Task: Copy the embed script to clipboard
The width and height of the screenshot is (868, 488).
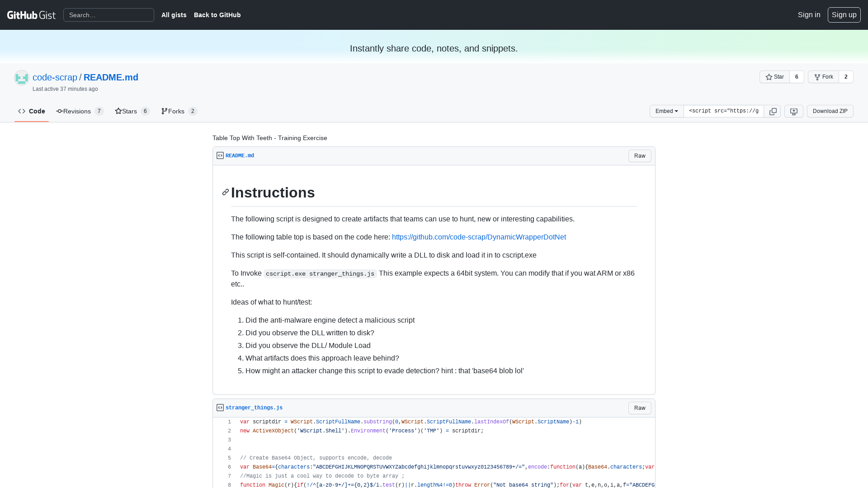Action: [x=773, y=111]
